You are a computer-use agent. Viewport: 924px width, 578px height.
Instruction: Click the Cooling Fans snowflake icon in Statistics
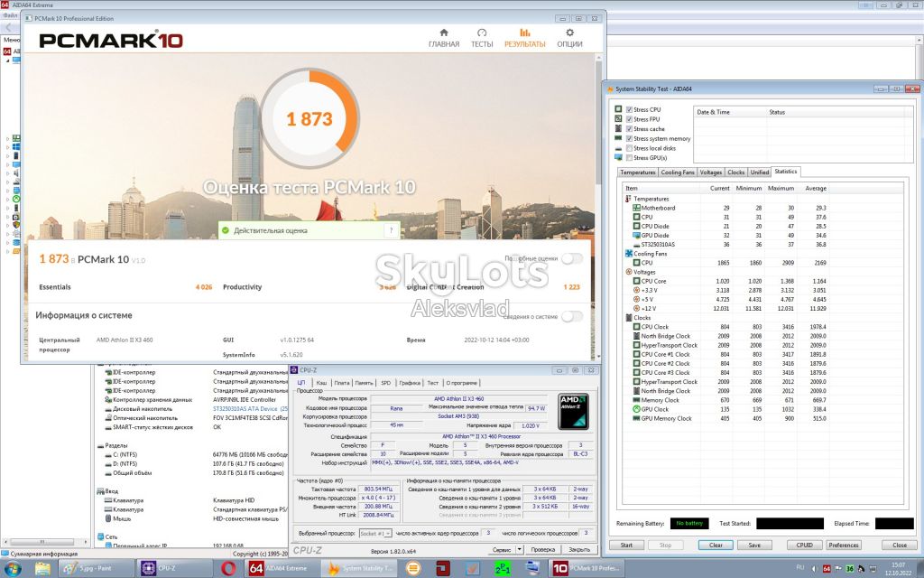tap(628, 254)
